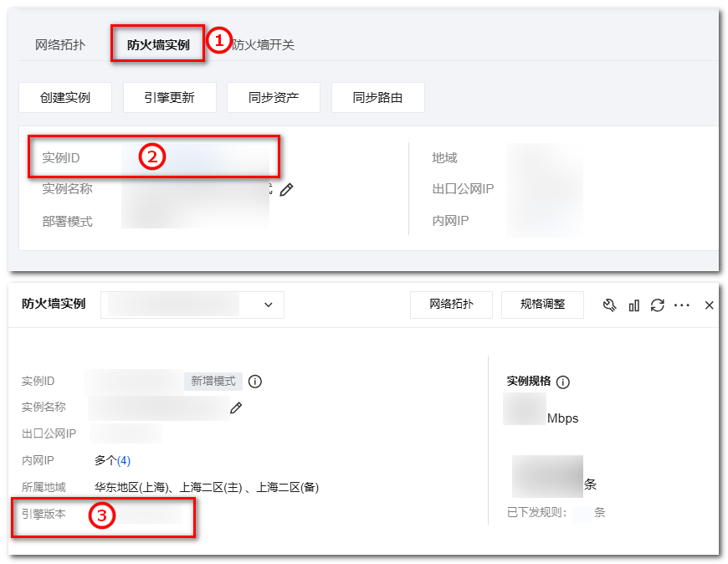The image size is (728, 564).
Task: Close the firewall instance detail panel
Action: [709, 305]
